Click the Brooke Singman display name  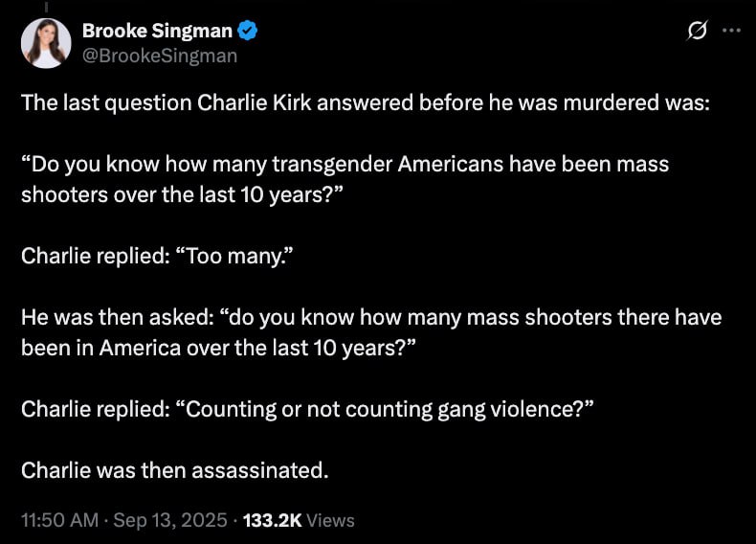click(157, 31)
